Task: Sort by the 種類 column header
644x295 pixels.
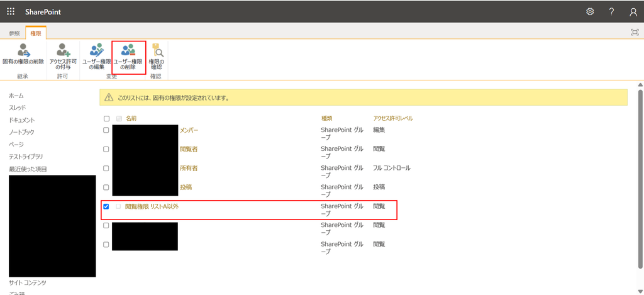Action: (x=326, y=118)
